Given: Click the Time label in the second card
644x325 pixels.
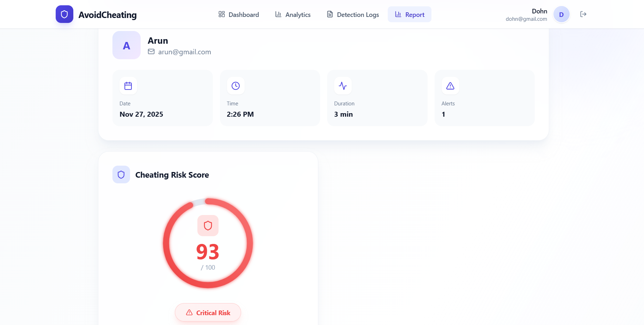Looking at the screenshot, I should click(233, 104).
